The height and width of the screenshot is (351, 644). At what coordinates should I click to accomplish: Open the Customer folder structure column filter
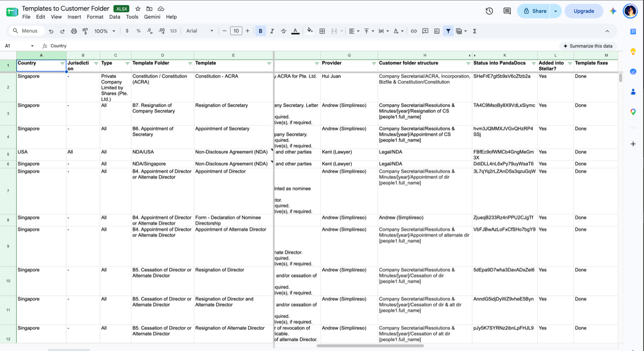click(468, 63)
